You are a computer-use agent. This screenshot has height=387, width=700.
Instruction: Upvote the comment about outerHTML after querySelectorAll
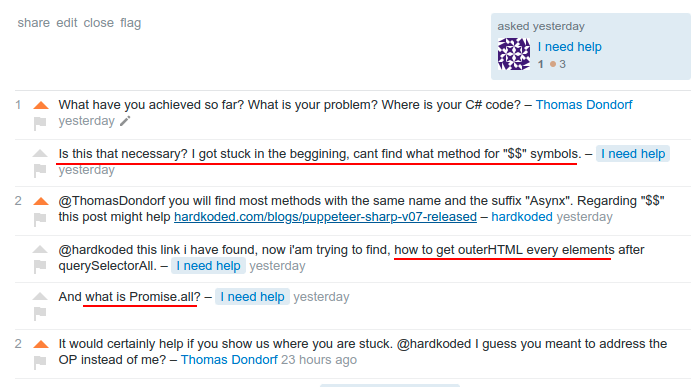point(40,250)
